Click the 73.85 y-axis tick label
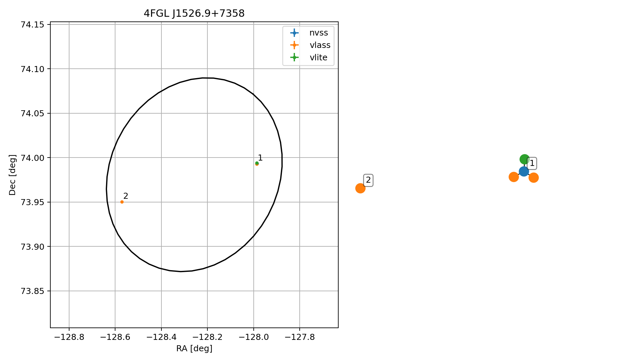This screenshot has width=644, height=362. coord(32,291)
